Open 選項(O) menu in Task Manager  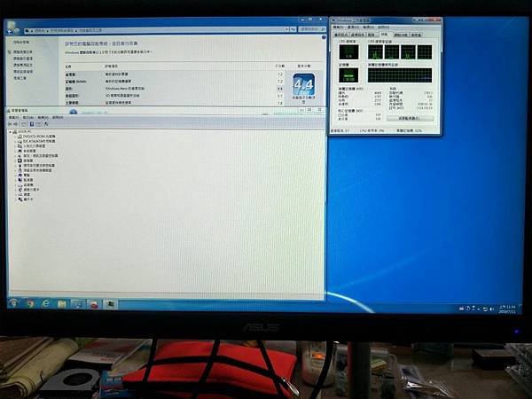point(353,27)
